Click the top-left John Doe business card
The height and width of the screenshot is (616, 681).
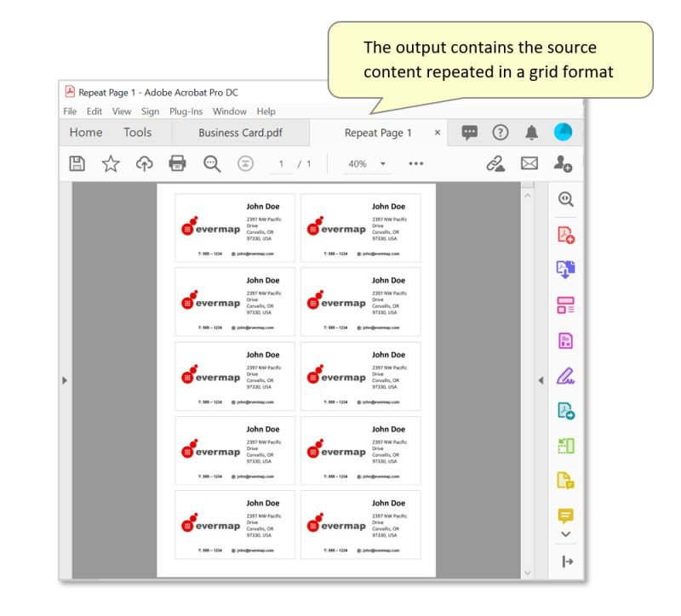(x=235, y=228)
